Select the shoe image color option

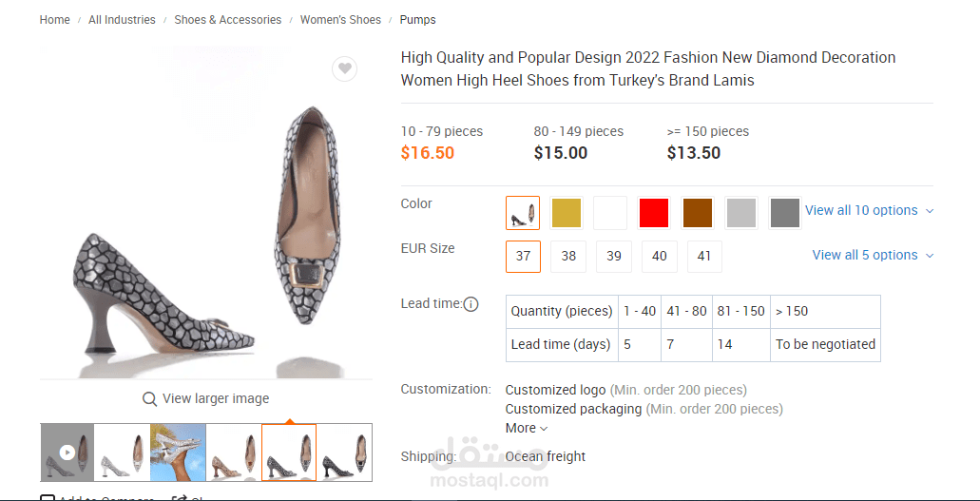(x=523, y=213)
